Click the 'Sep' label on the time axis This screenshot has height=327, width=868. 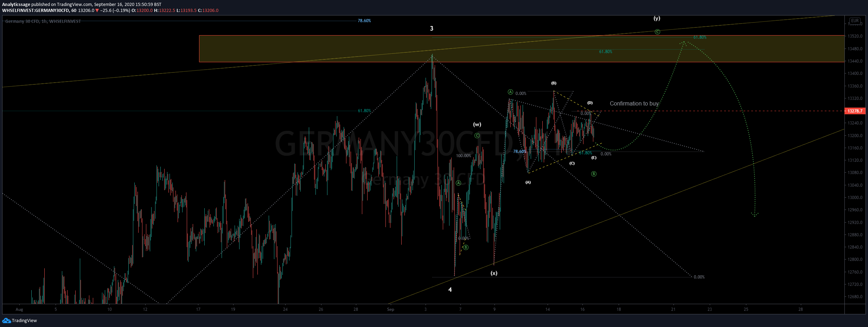(390, 309)
